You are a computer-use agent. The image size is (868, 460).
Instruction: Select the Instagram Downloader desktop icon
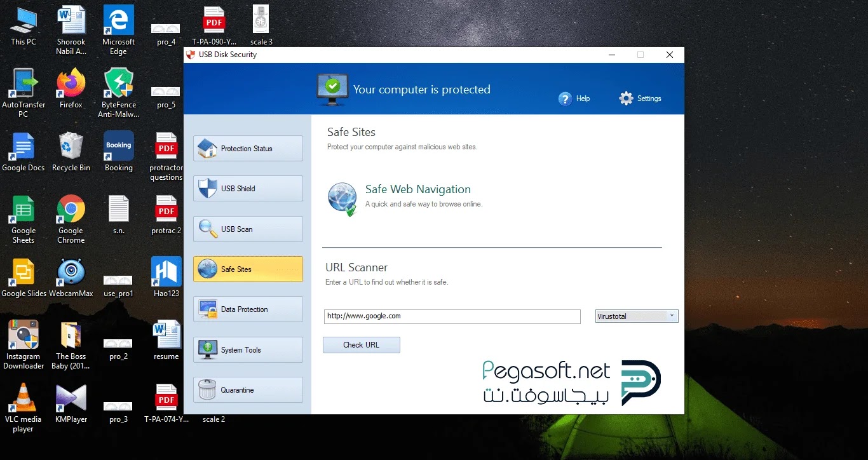[24, 345]
